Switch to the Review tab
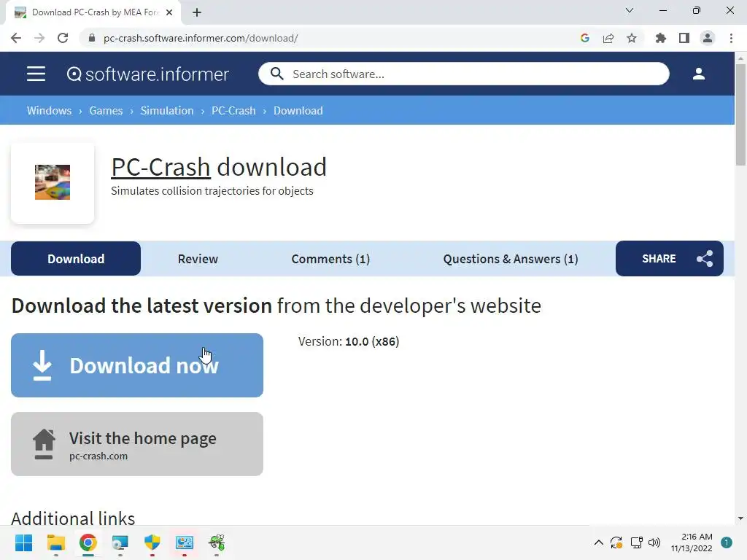This screenshot has height=560, width=747. (198, 259)
